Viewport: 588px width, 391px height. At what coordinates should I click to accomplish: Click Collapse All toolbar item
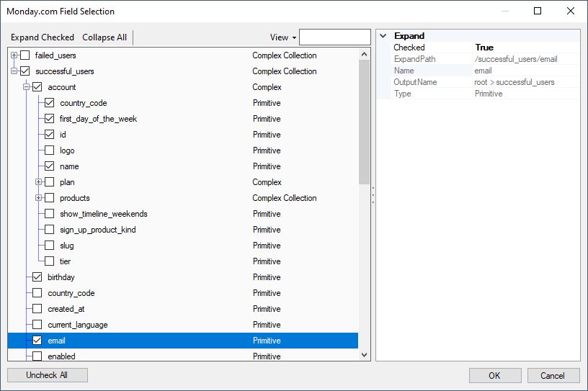point(104,37)
